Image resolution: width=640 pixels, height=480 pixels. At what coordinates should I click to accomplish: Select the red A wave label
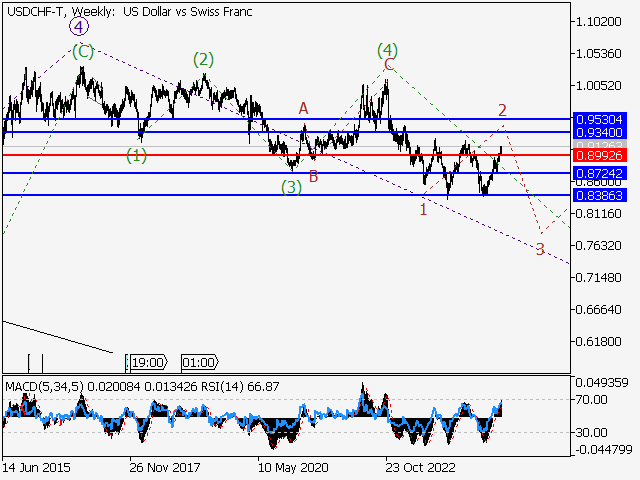(303, 108)
